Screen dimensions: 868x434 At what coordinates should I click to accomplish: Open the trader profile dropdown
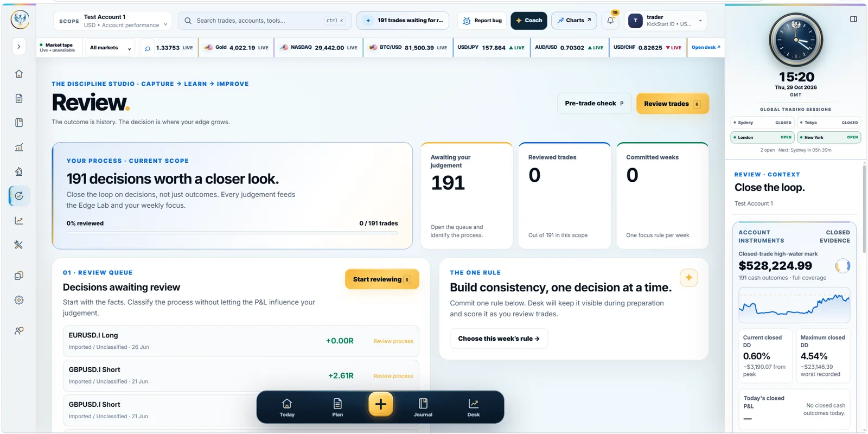pos(666,21)
